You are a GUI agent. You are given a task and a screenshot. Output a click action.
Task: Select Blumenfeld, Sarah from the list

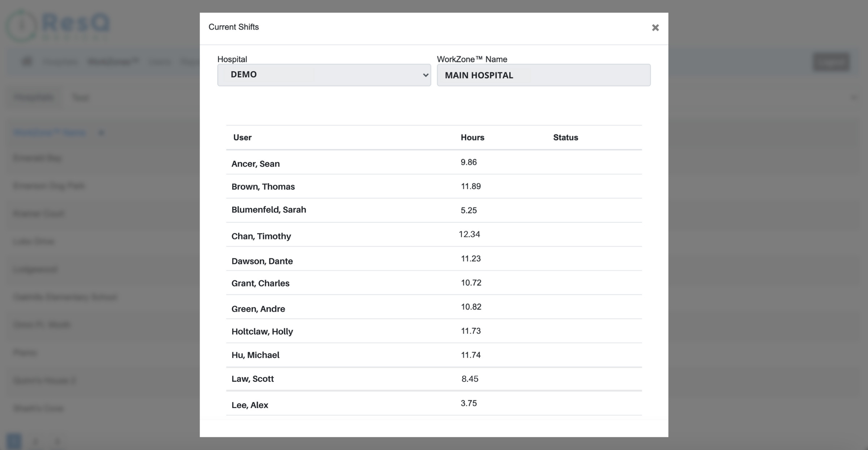(269, 210)
